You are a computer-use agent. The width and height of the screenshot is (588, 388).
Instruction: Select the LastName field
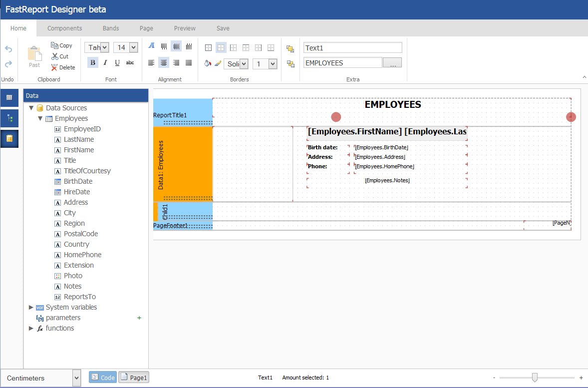pyautogui.click(x=79, y=140)
